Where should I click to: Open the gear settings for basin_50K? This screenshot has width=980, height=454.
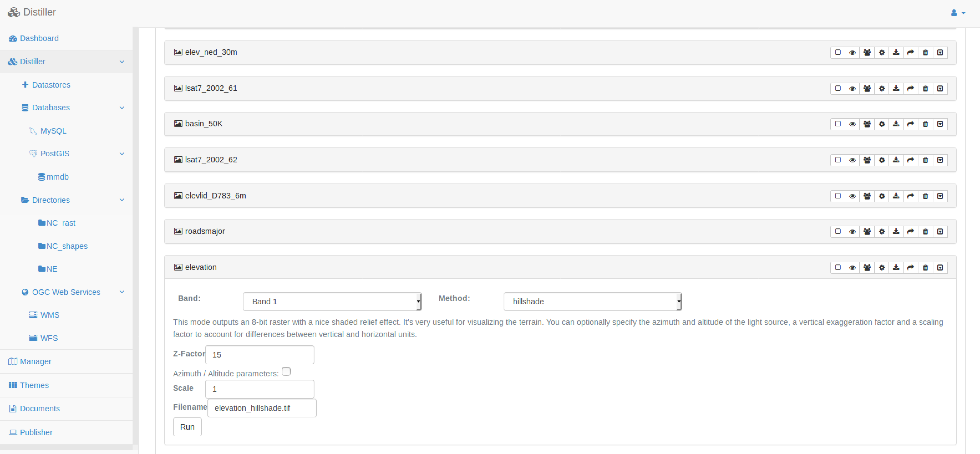882,124
